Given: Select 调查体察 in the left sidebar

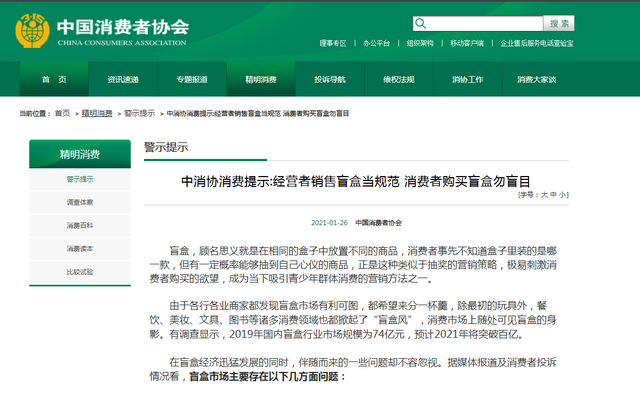Looking at the screenshot, I should pos(80,202).
